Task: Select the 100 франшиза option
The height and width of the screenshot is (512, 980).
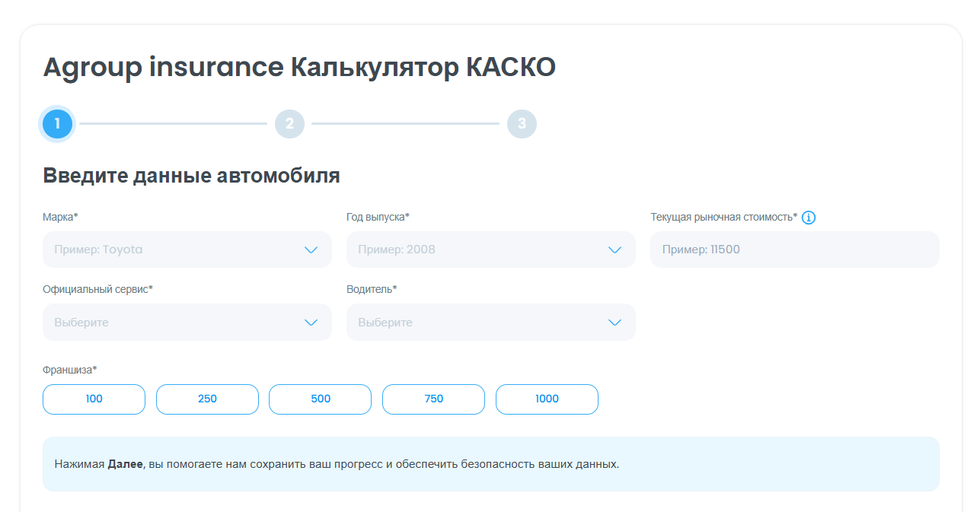Action: (x=94, y=399)
